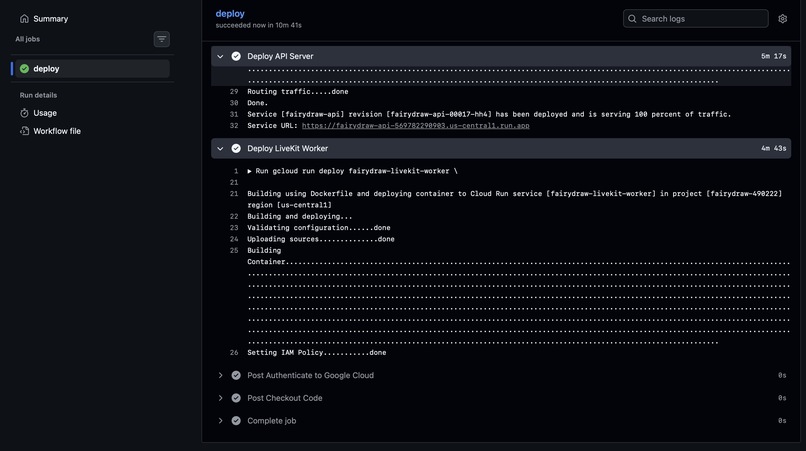Click log line number 23

click(234, 228)
